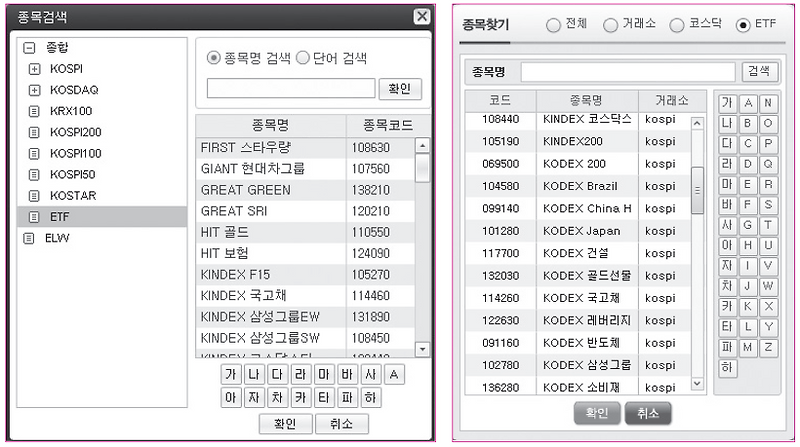Click the 카 key in 종목검색 window
The height and width of the screenshot is (447, 800).
301,398
